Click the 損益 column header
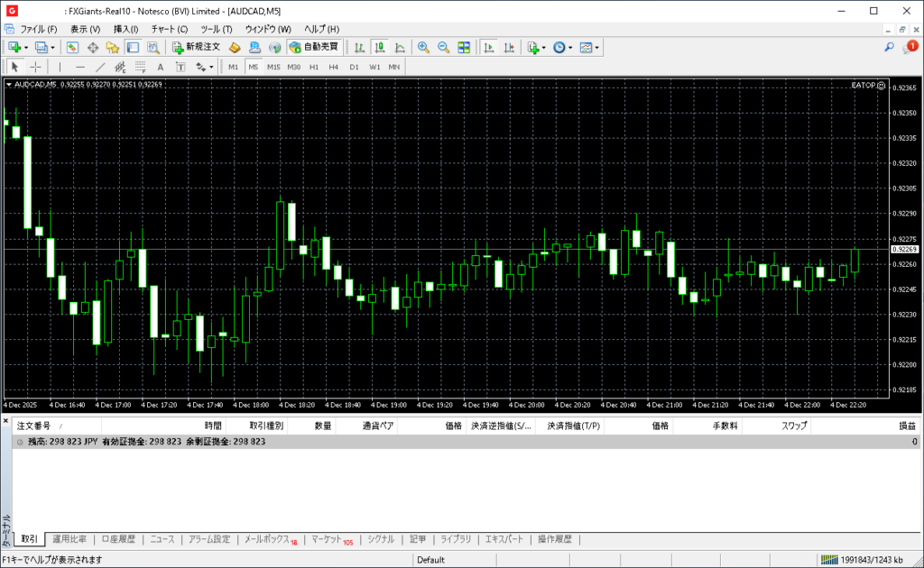924x568 pixels. [907, 426]
